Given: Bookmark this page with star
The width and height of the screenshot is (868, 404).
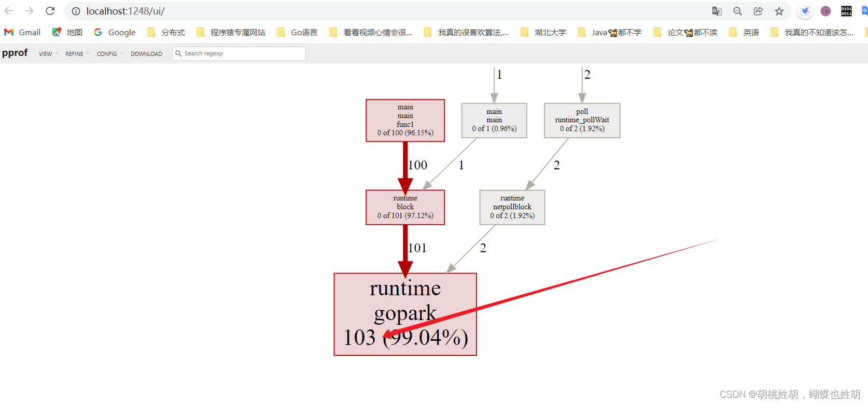Looking at the screenshot, I should (779, 11).
